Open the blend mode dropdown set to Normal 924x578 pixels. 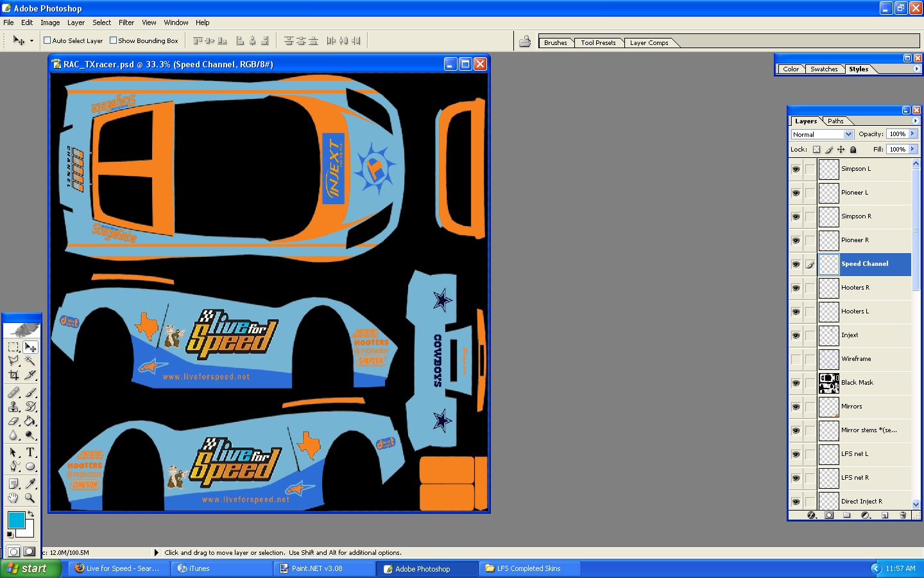click(x=822, y=134)
